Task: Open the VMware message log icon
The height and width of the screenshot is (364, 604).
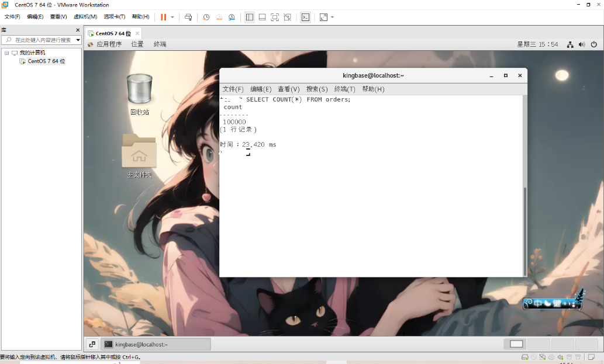Action: pos(591,358)
